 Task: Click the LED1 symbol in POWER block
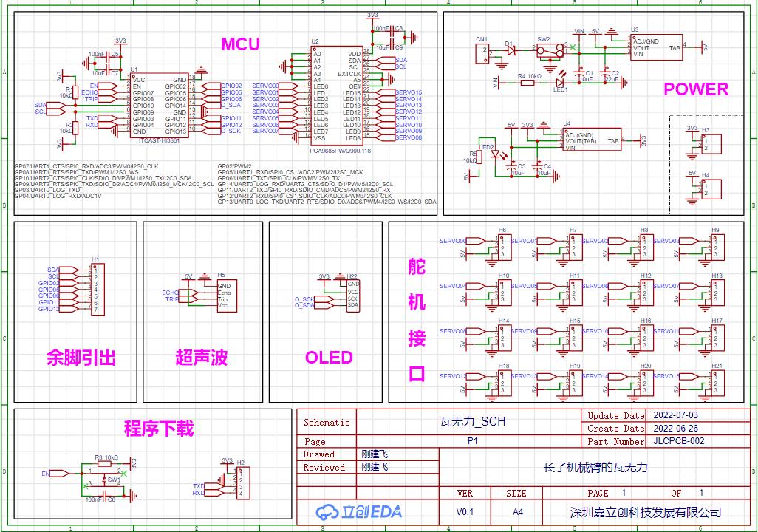(x=561, y=83)
